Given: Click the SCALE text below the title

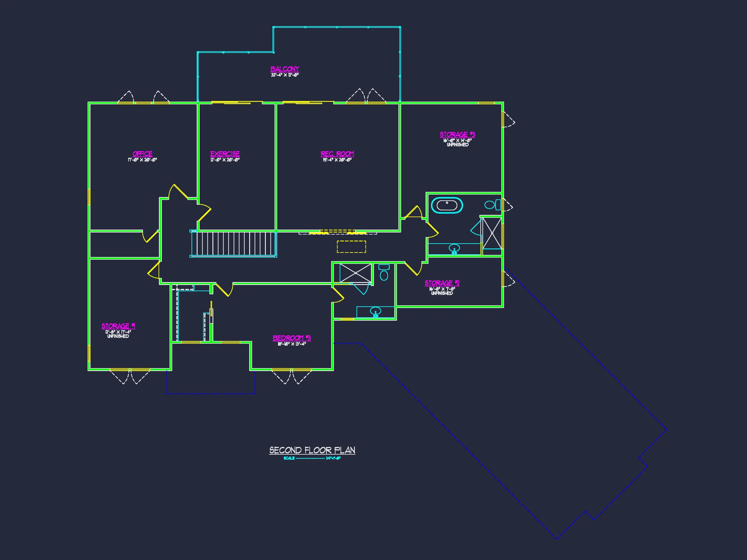Looking at the screenshot, I should (x=312, y=459).
